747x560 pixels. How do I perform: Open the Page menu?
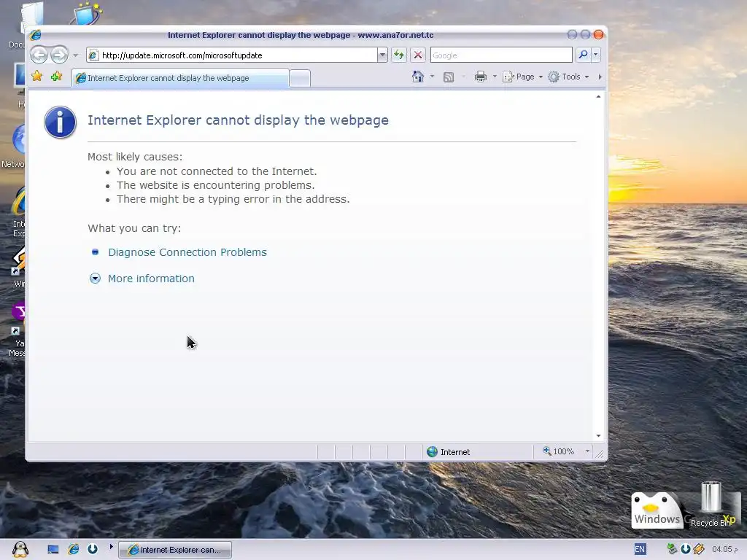click(522, 77)
